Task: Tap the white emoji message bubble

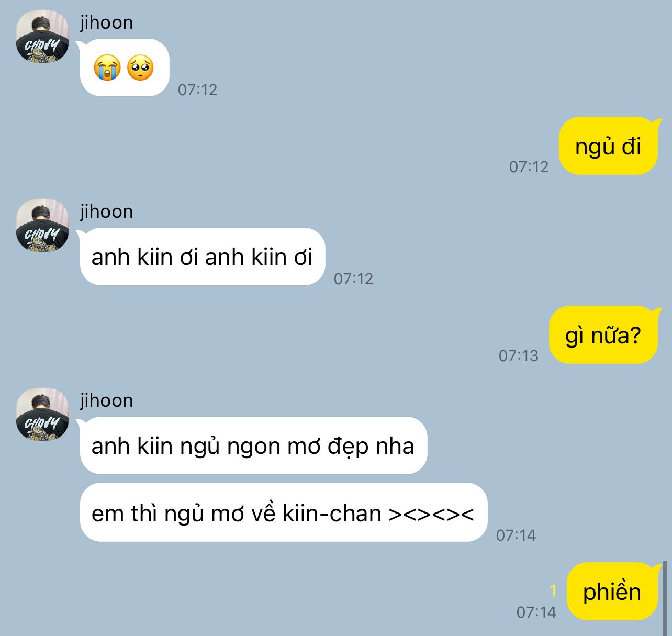Action: [125, 68]
